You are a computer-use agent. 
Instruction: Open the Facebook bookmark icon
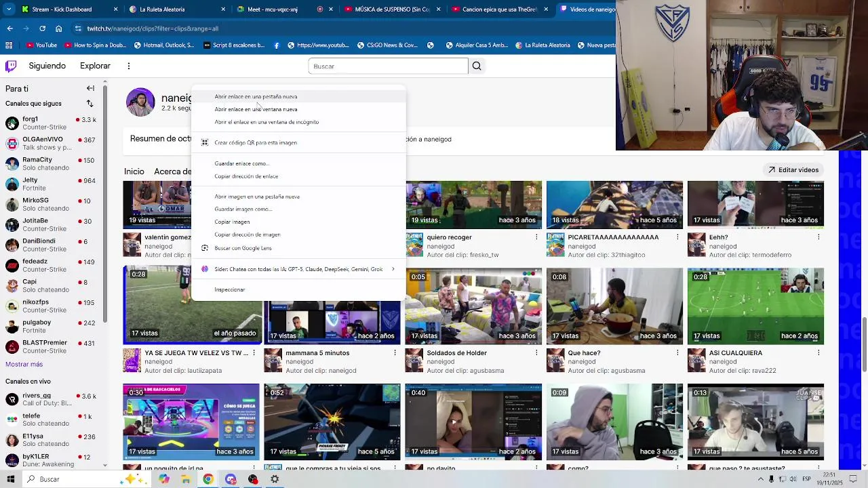(x=277, y=45)
